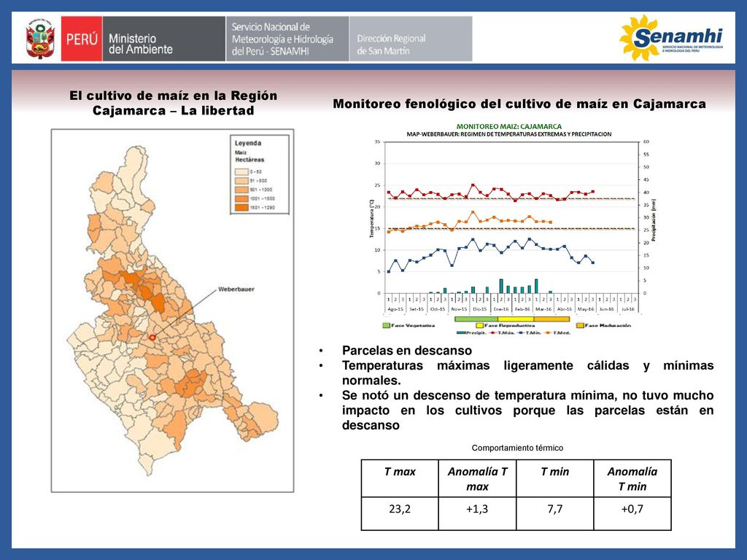Click the Dic-15 month label on the chart
This screenshot has height=560, width=747.
480,309
